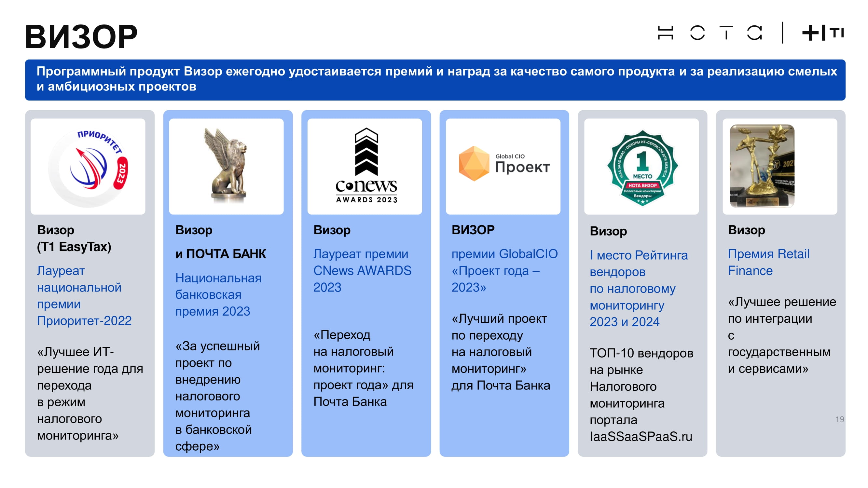Open the Премия Retail Finance link

768,262
